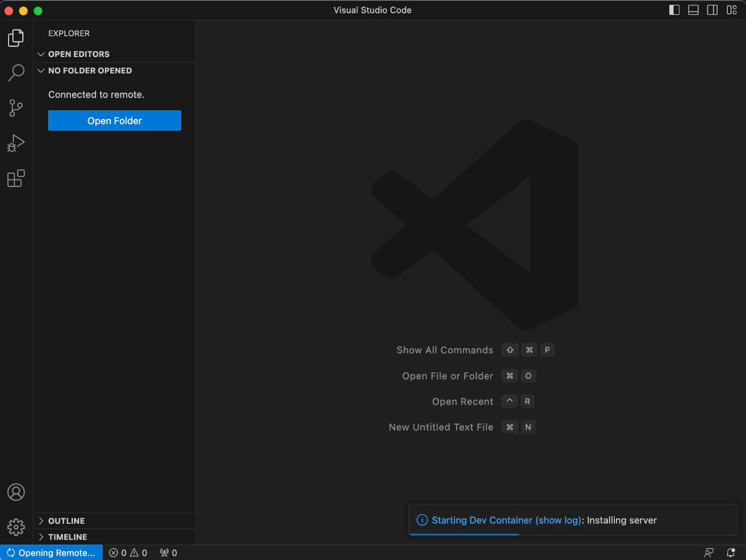Screen dimensions: 746x560
Task: Open Customize Layout icon in title bar
Action: [x=732, y=10]
